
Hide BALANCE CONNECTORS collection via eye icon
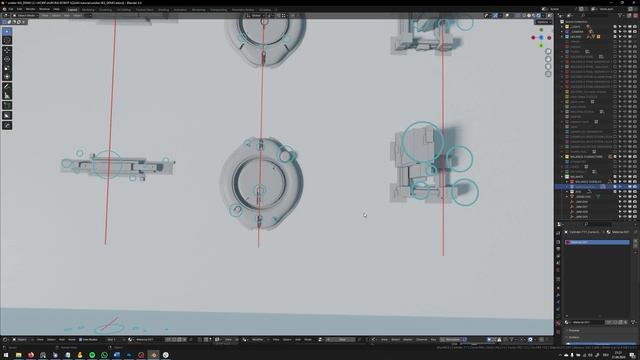pos(624,157)
